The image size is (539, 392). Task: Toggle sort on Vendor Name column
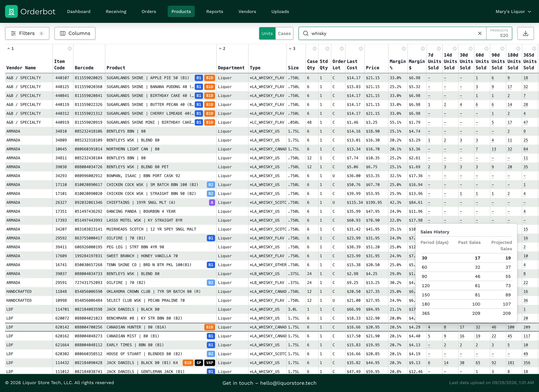pos(21,68)
